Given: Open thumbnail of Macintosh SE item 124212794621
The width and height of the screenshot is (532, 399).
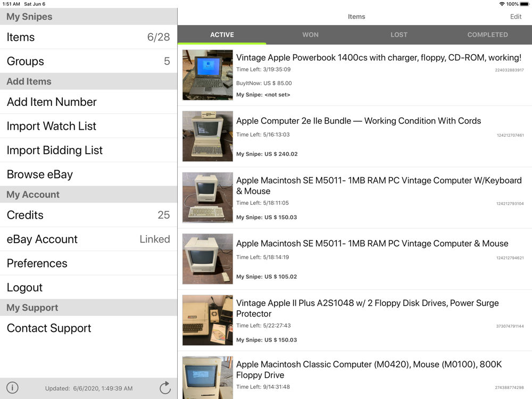Looking at the screenshot, I should point(207,259).
